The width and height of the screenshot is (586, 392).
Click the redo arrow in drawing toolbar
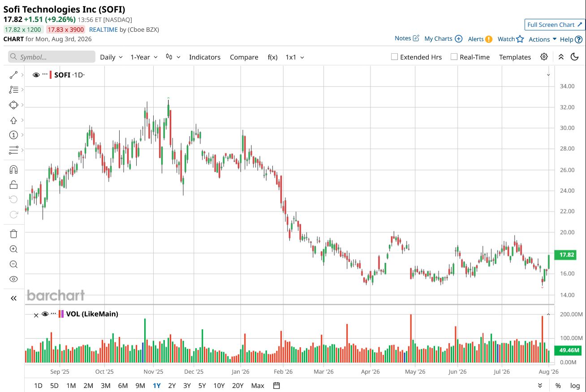(13, 214)
